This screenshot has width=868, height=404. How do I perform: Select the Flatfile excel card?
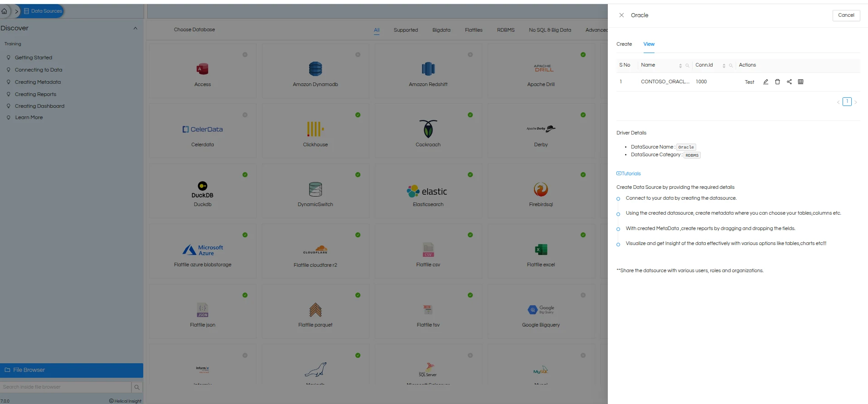[x=541, y=251]
